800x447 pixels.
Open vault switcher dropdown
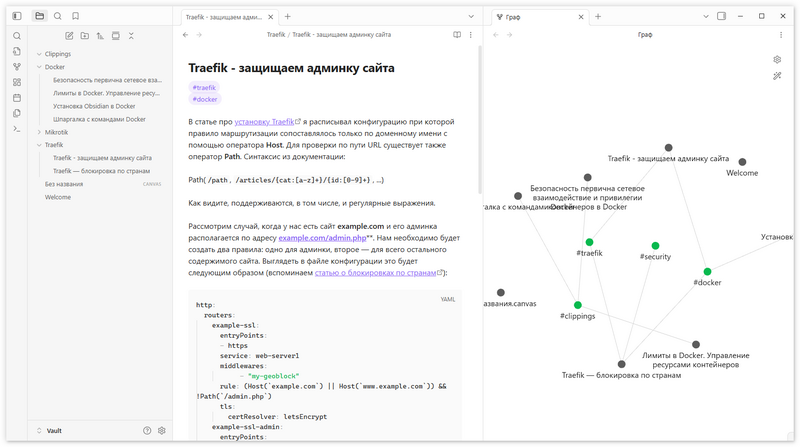point(49,431)
